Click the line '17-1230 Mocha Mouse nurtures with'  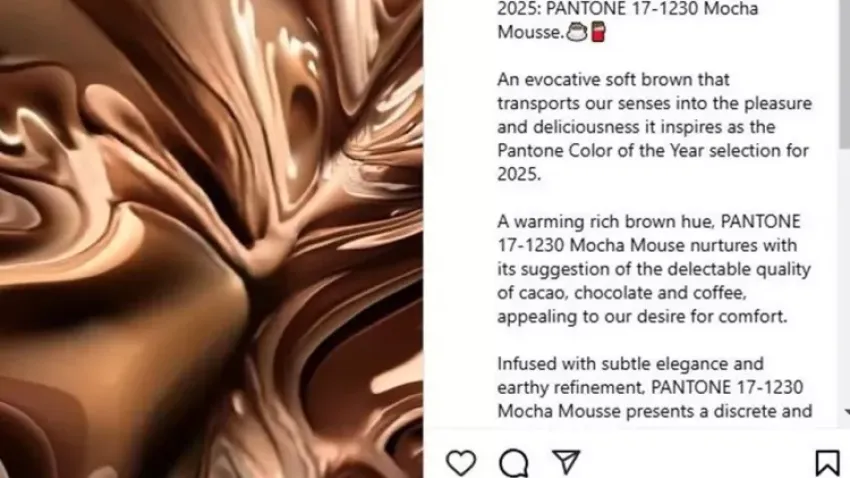tap(647, 246)
